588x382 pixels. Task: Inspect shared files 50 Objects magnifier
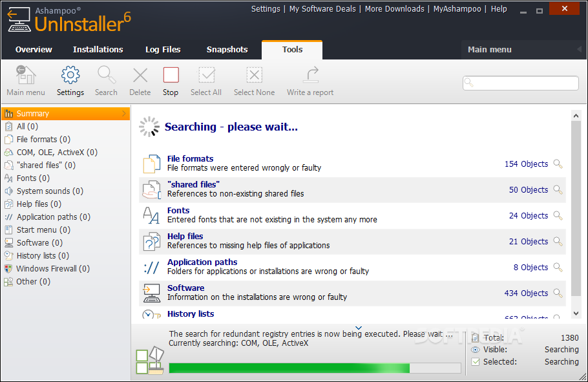tap(558, 190)
